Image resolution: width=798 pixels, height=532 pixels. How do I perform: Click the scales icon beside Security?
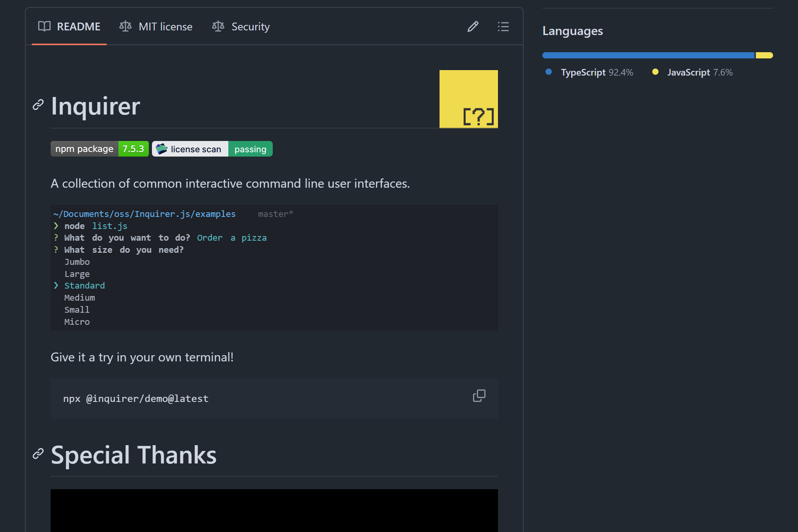(218, 26)
